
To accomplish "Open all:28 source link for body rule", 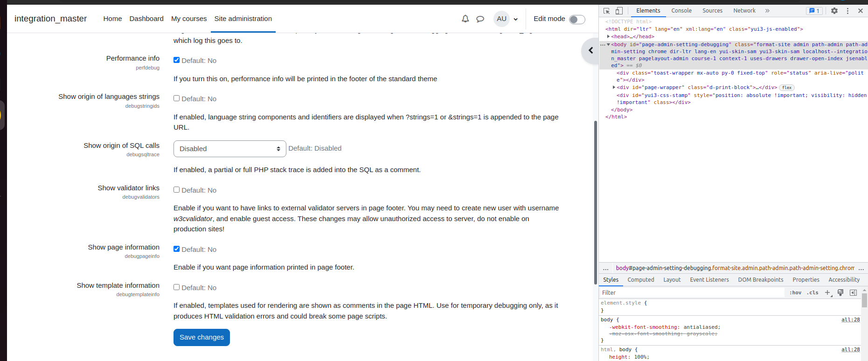I will [850, 320].
